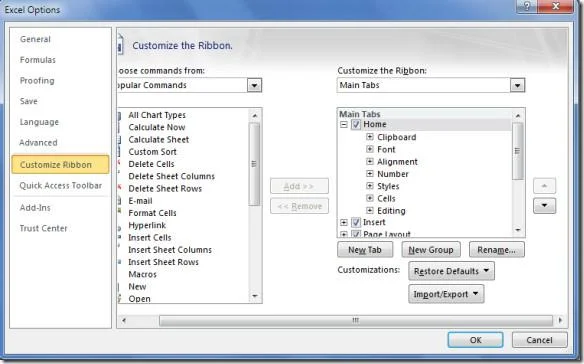Viewport: 584px width, 364px height.
Task: Select Delete Sheet Columns command
Action: click(171, 176)
